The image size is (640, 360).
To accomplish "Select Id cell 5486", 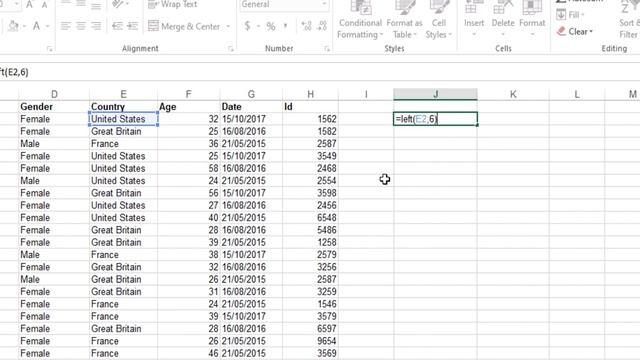I will pos(310,230).
